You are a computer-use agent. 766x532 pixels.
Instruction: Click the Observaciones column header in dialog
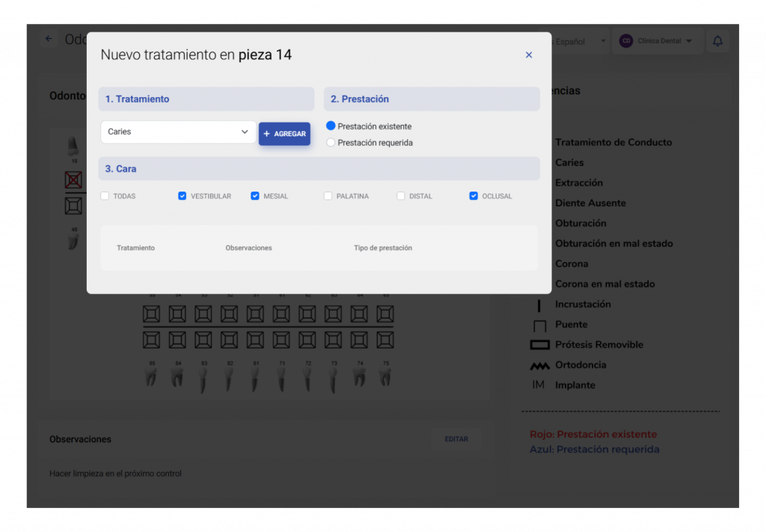point(248,248)
